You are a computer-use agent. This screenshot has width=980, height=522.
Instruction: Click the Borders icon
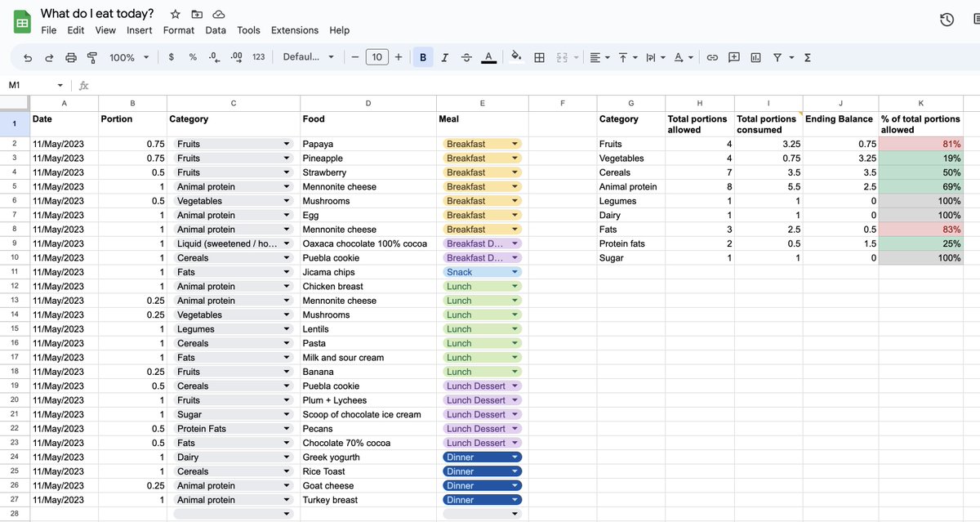click(539, 57)
